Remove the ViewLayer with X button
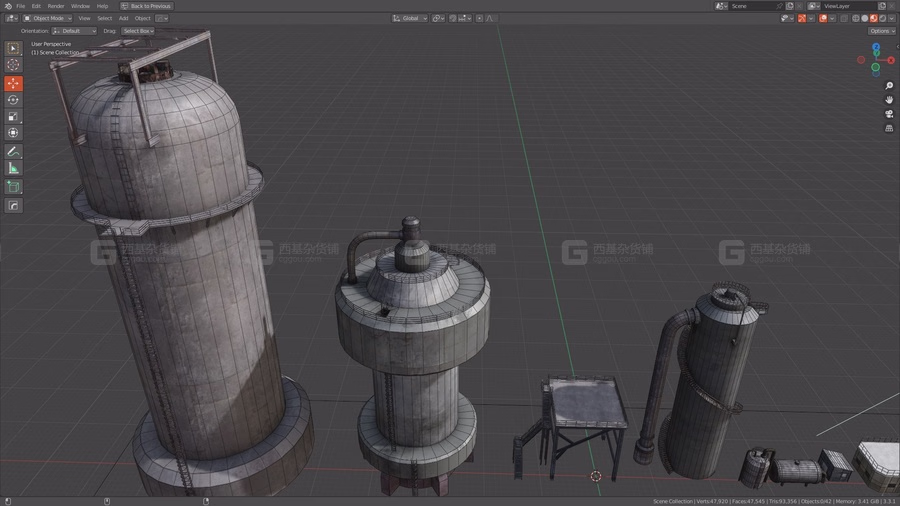The height and width of the screenshot is (506, 900). click(x=891, y=6)
